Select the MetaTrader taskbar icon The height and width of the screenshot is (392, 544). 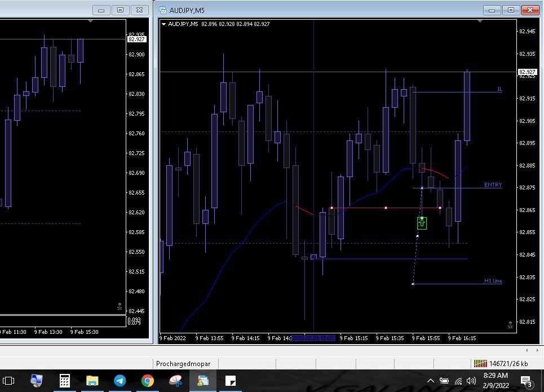coord(203,381)
